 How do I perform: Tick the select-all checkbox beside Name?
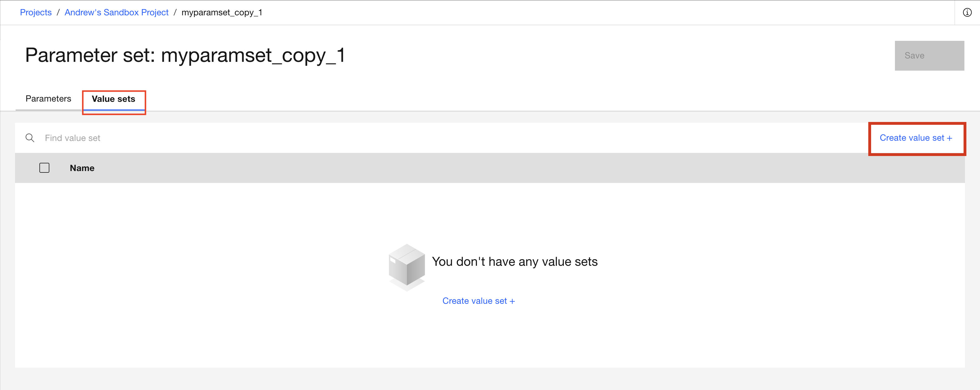pos(45,168)
